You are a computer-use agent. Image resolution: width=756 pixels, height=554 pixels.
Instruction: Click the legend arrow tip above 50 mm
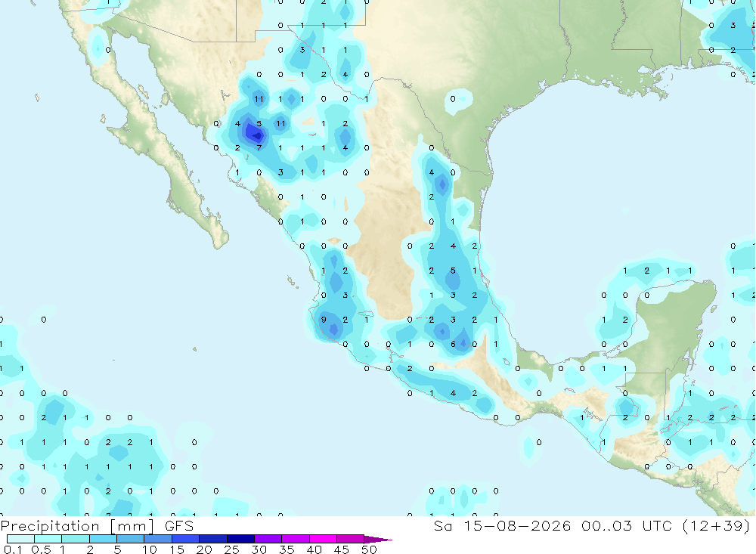coord(378,539)
